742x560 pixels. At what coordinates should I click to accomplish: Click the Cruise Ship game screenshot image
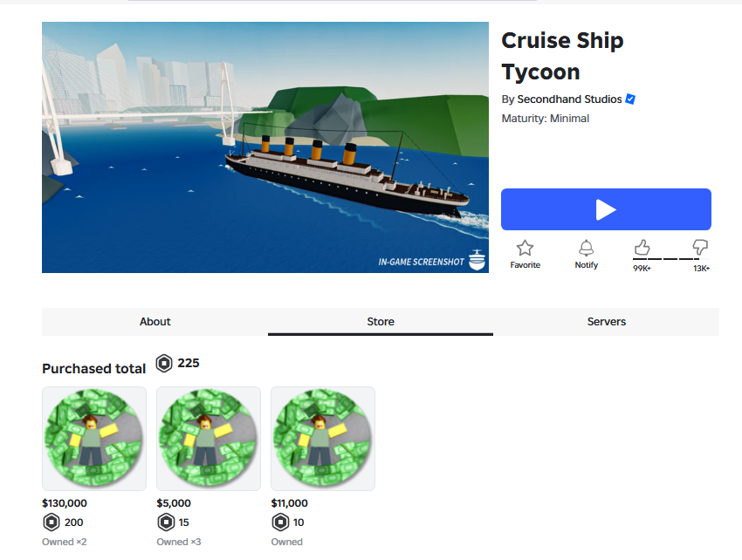pyautogui.click(x=265, y=147)
